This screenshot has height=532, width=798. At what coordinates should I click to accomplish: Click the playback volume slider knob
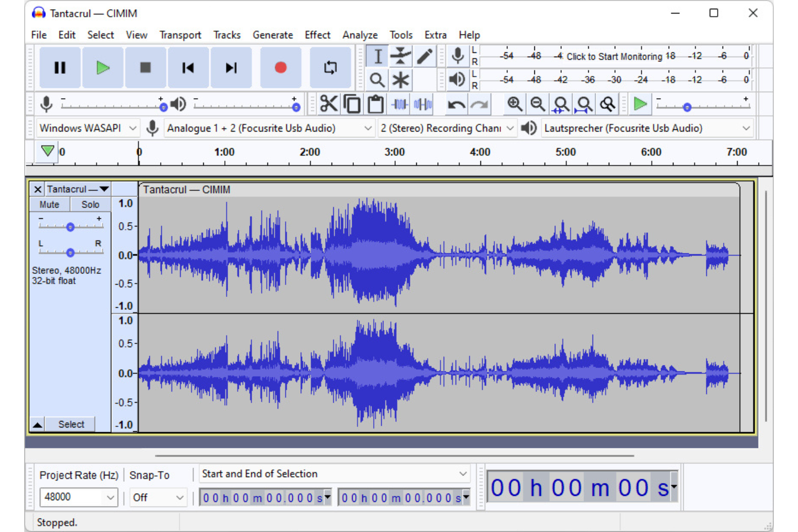[x=296, y=107]
